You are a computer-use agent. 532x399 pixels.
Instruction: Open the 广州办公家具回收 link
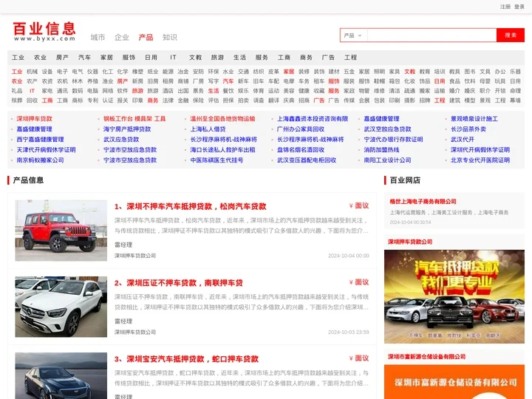click(x=301, y=129)
